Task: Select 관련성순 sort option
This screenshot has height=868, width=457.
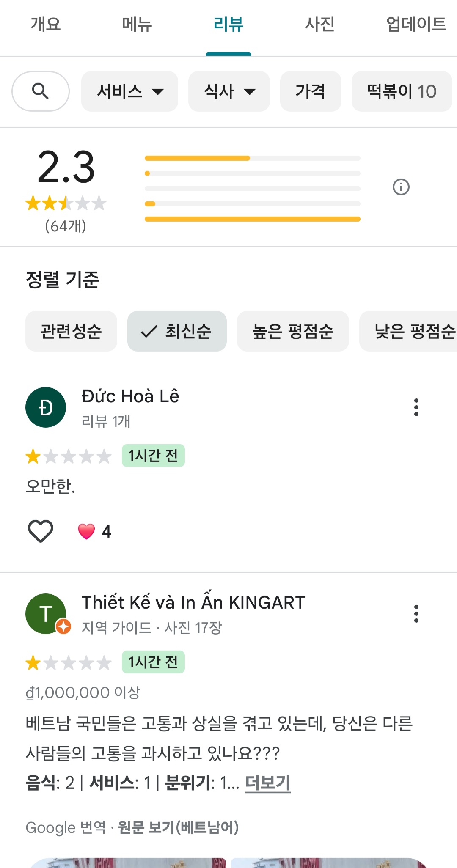Action: pos(71,331)
